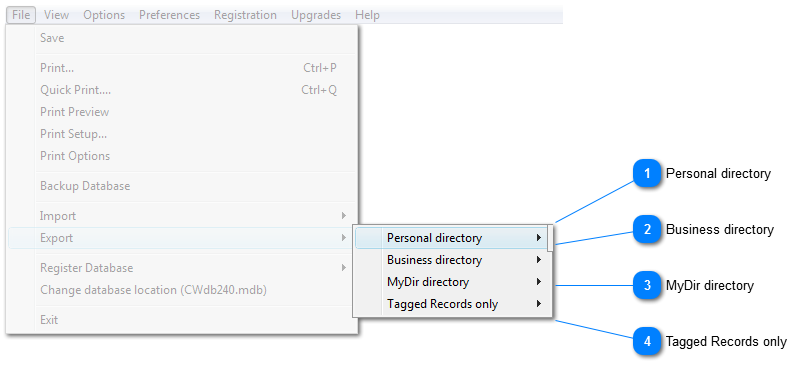Select Print... menu entry
Viewport: 803px width, 366px height.
182,68
